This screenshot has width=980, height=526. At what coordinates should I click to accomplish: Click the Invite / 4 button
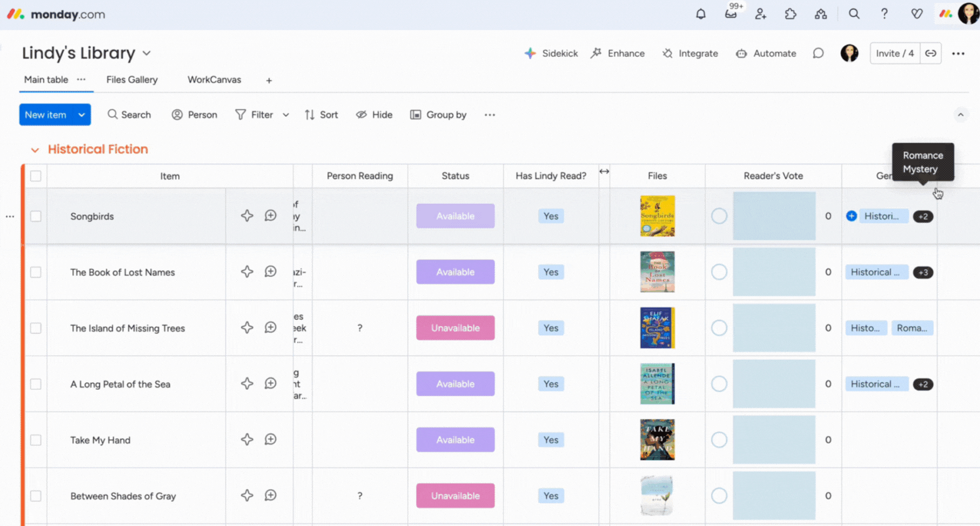(x=894, y=53)
